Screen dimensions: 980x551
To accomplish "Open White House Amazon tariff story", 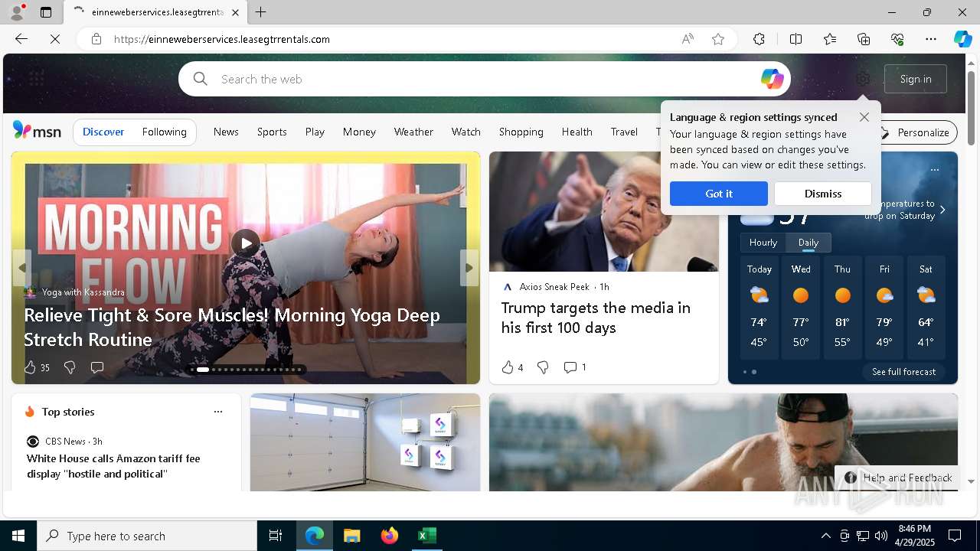I will click(x=113, y=466).
